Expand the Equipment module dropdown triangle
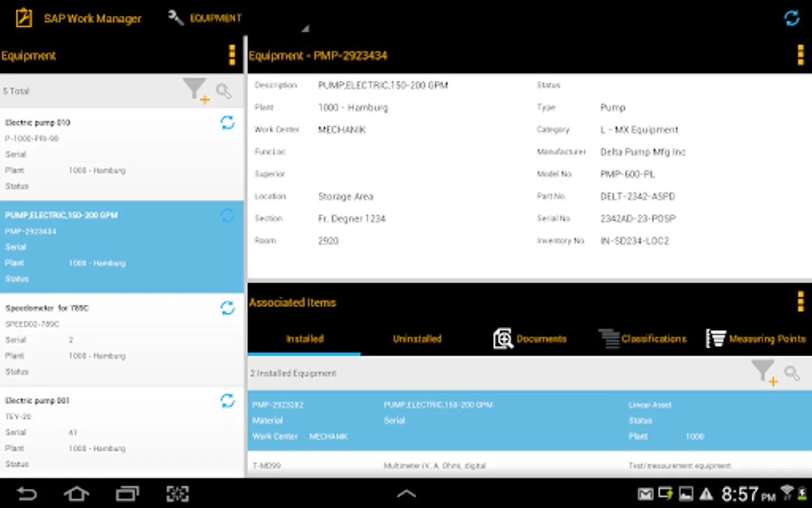Image resolution: width=812 pixels, height=508 pixels. pos(305,28)
